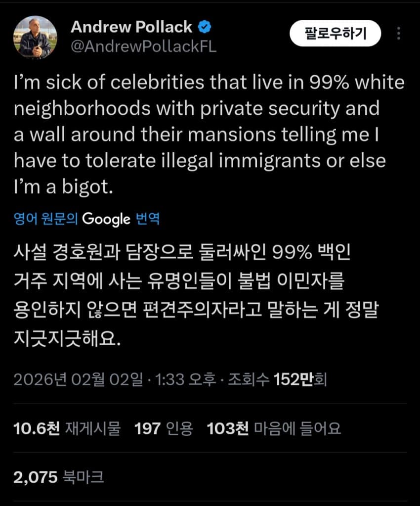Show the 10.6천 재게시물 reposts list
420x506 pixels.
coord(67,428)
